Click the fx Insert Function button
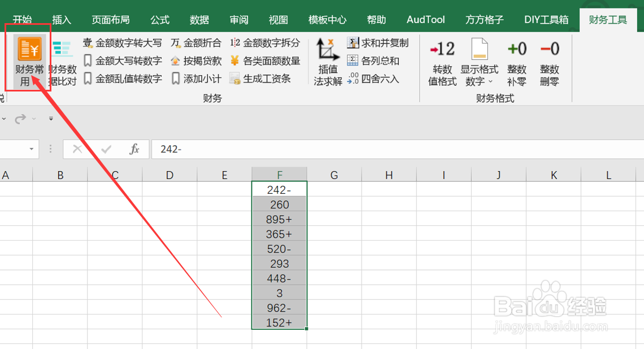644x349 pixels. (134, 149)
